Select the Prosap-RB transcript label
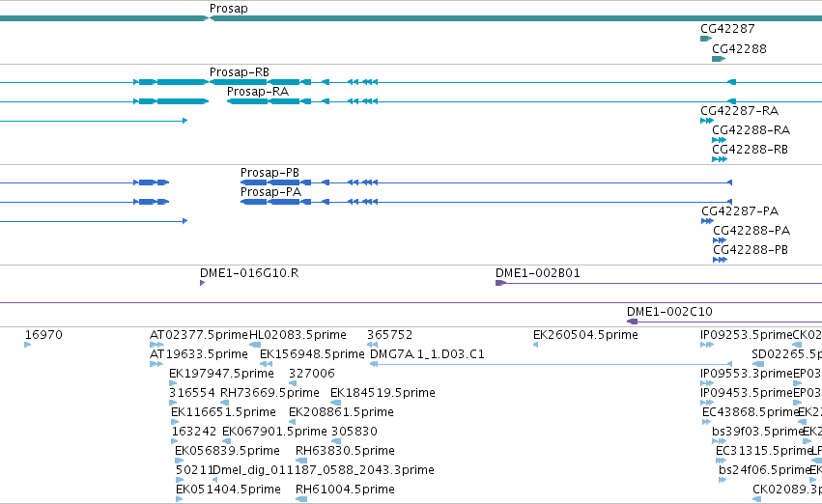The image size is (822, 504). click(239, 72)
